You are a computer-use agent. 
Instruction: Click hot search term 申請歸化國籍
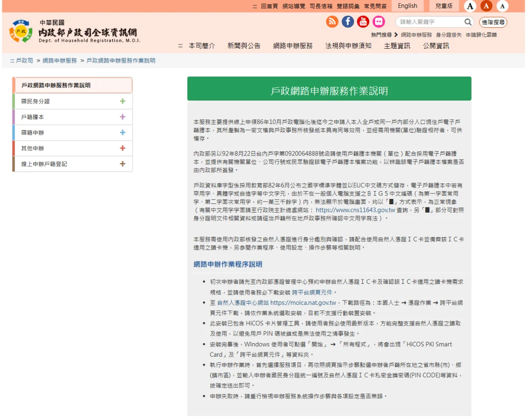481,35
